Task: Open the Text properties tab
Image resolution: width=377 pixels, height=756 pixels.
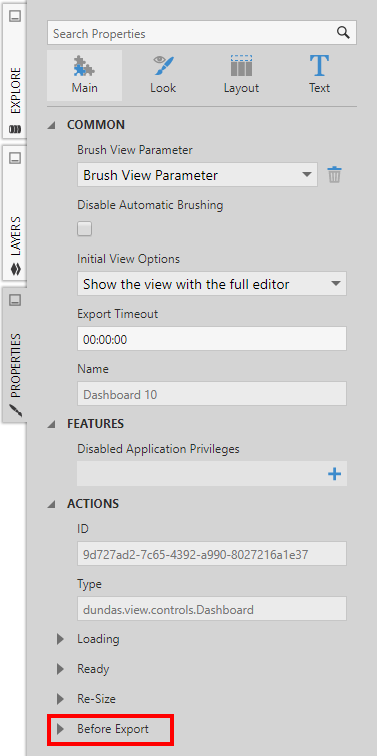Action: click(x=319, y=75)
